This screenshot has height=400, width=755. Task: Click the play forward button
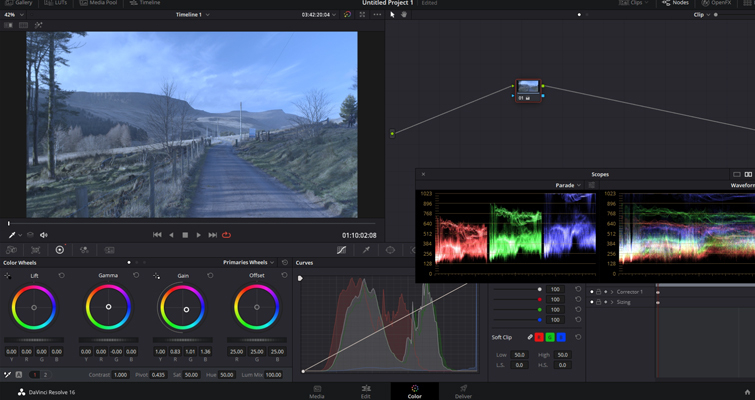[x=198, y=235]
